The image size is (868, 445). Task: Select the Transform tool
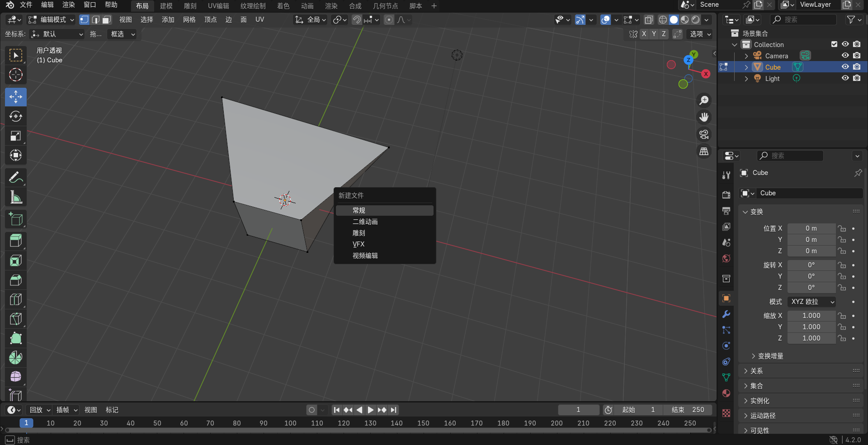click(16, 155)
